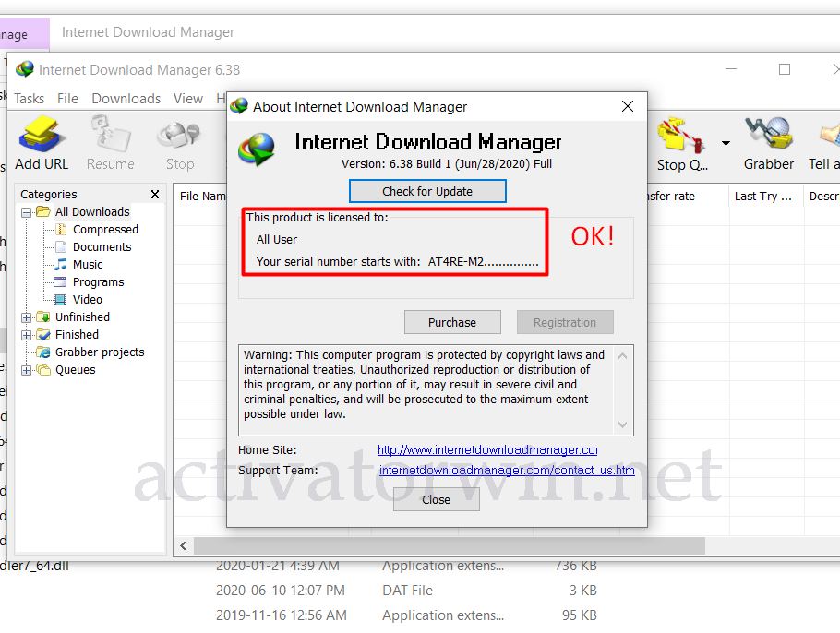This screenshot has width=840, height=633.
Task: Select Programs category label
Action: point(99,281)
